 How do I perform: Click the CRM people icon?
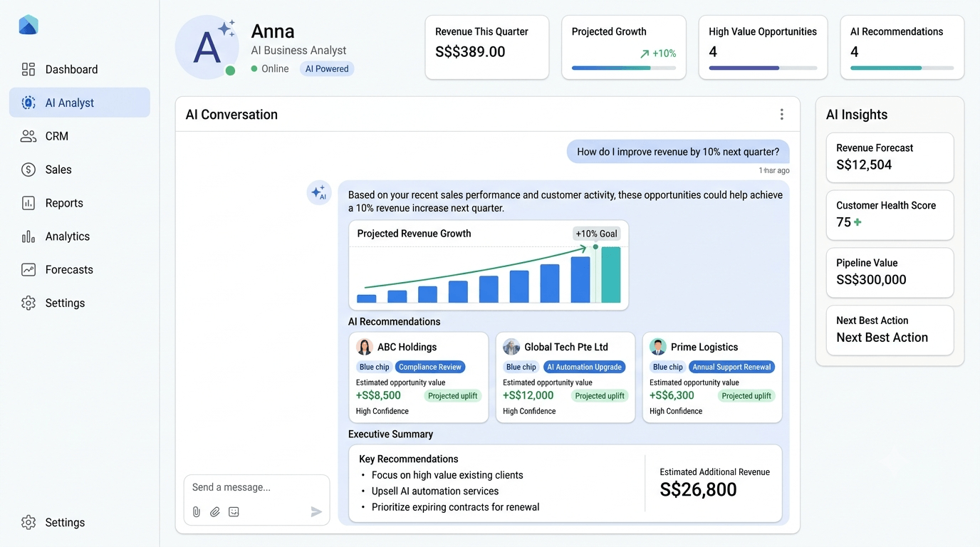coord(28,136)
